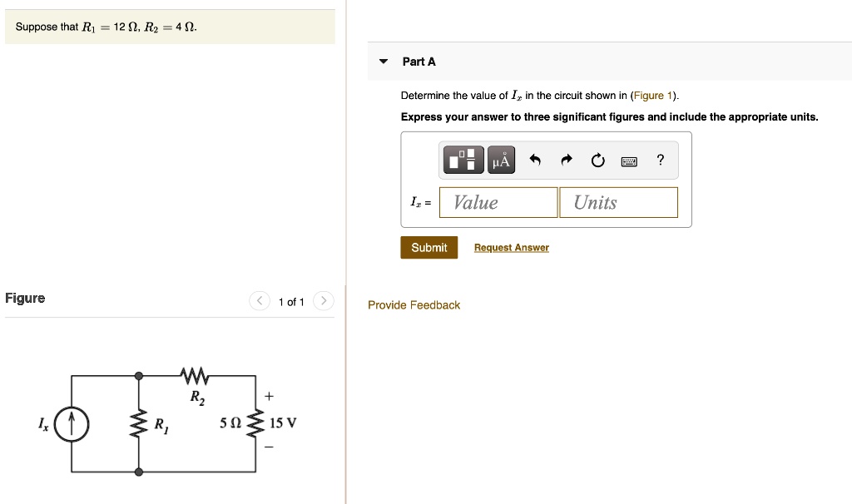Select the Figure label above the circuit
The image size is (852, 504).
coord(24,298)
